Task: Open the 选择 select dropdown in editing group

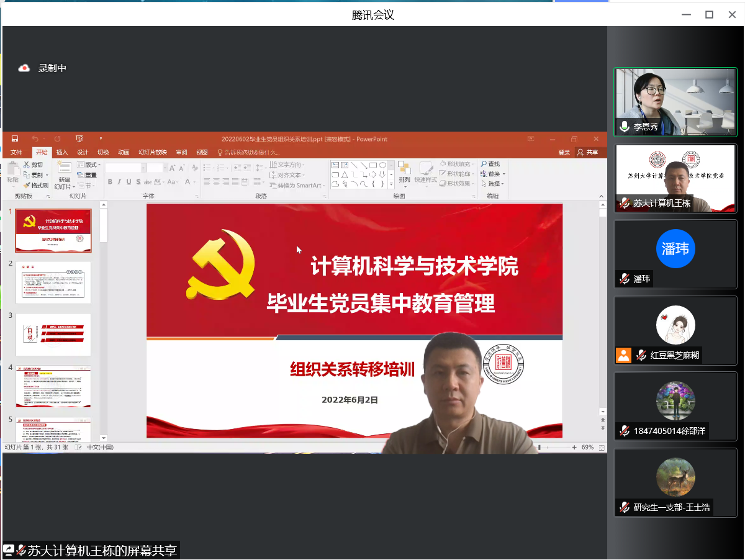Action: click(x=495, y=184)
